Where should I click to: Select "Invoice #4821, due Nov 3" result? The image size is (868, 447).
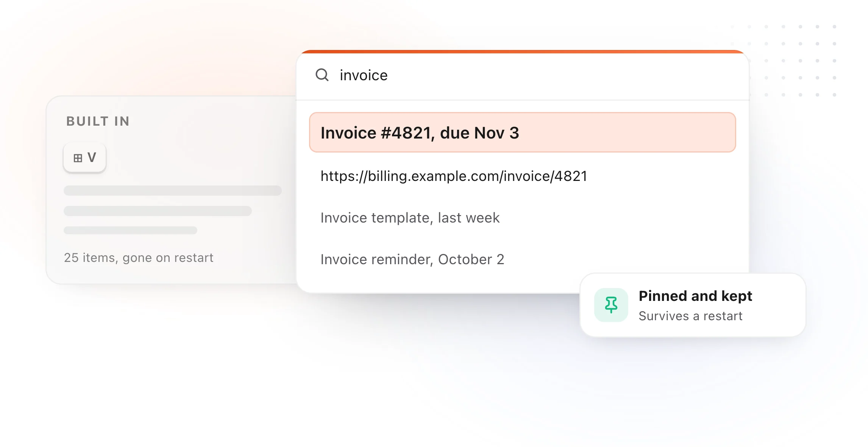click(522, 132)
